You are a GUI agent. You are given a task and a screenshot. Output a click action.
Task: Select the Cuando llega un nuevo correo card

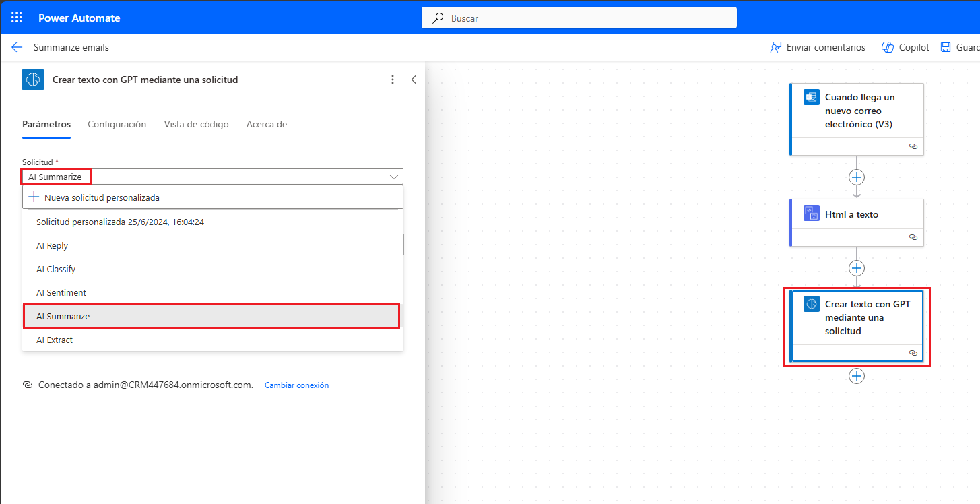pos(857,119)
